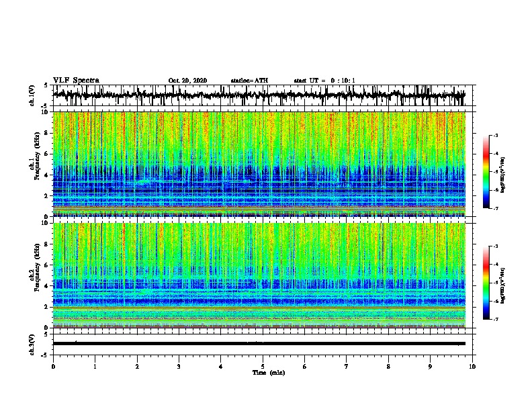The image size is (532, 411).
Task: Click inside the ch.1 spectrogram panel
Action: tap(259, 164)
